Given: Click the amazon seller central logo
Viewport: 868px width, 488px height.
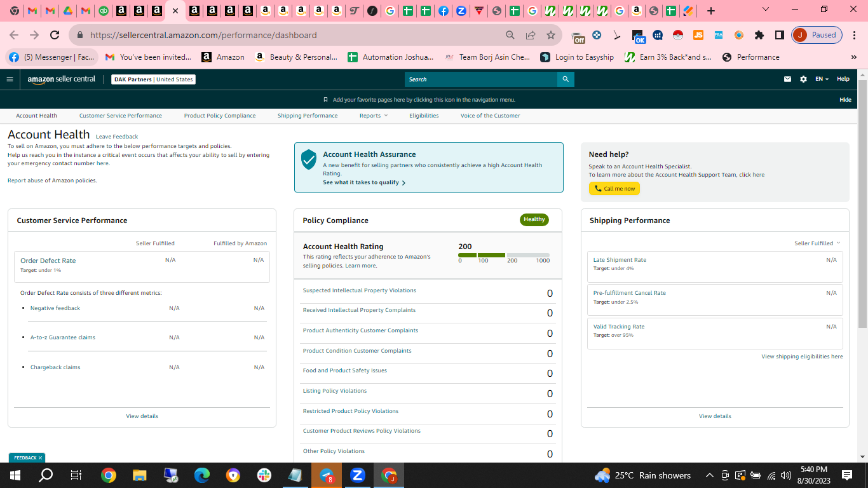Looking at the screenshot, I should point(62,79).
